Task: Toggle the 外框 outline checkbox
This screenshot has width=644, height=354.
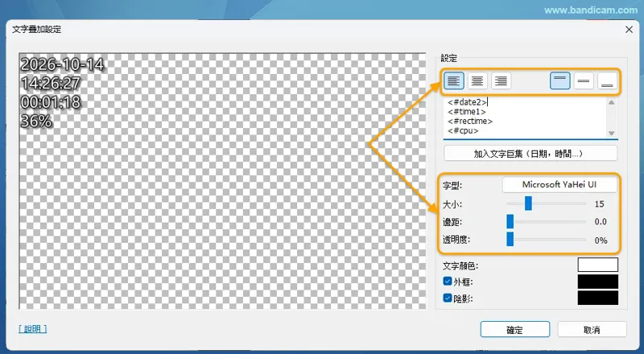Action: click(x=448, y=282)
